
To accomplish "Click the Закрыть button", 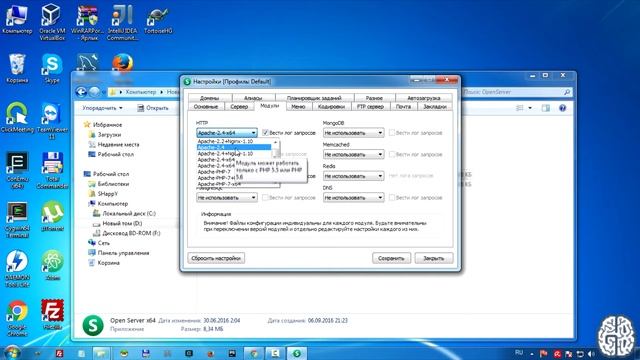I will [x=434, y=258].
